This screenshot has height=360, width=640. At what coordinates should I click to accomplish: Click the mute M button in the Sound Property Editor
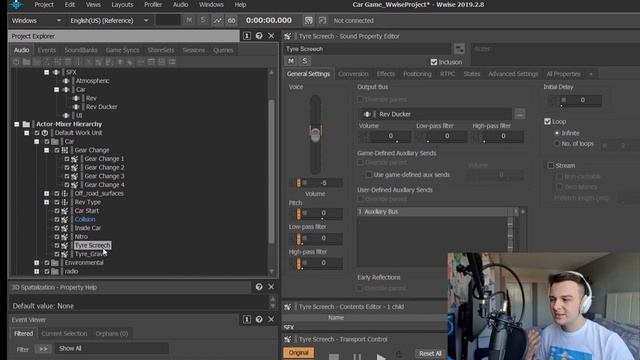(291, 61)
